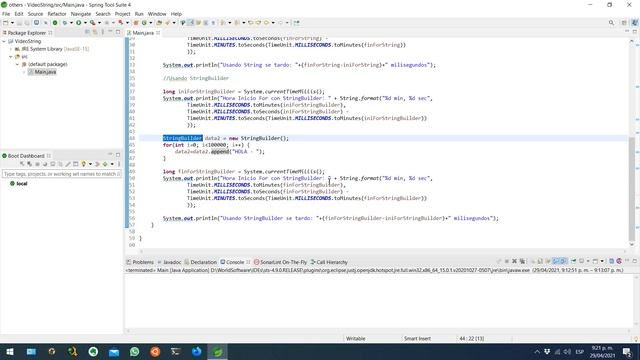Screen dimensions: 640x360
Task: Collapse the src folder node
Action: click(x=11, y=57)
